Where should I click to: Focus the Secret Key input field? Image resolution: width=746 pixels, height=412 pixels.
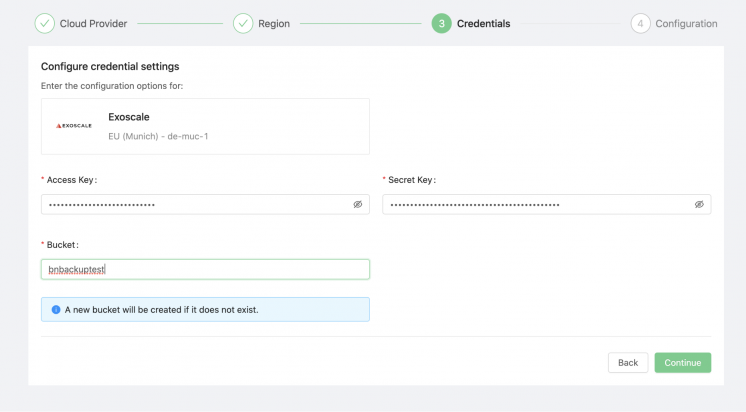pos(537,204)
